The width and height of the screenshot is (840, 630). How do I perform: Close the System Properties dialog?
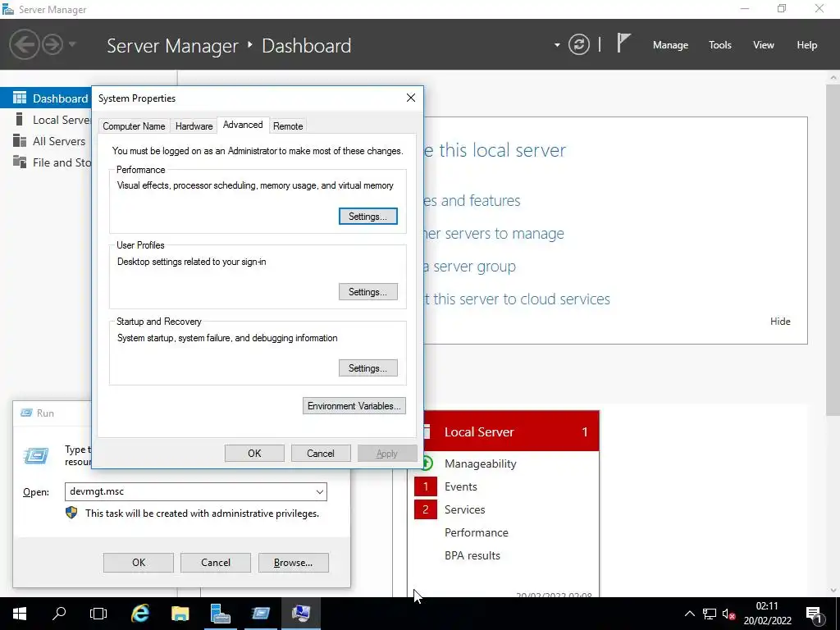pyautogui.click(x=411, y=98)
